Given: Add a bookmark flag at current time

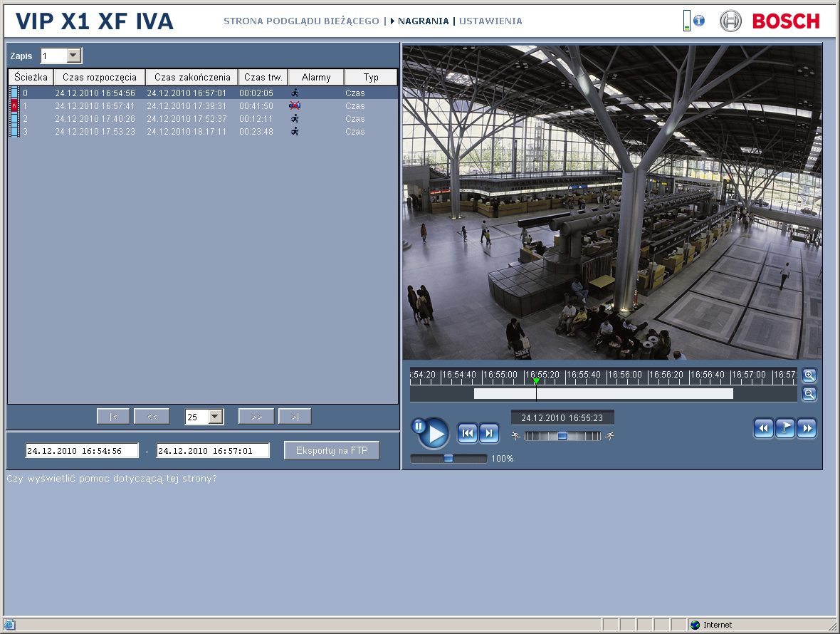Looking at the screenshot, I should pyautogui.click(x=784, y=428).
